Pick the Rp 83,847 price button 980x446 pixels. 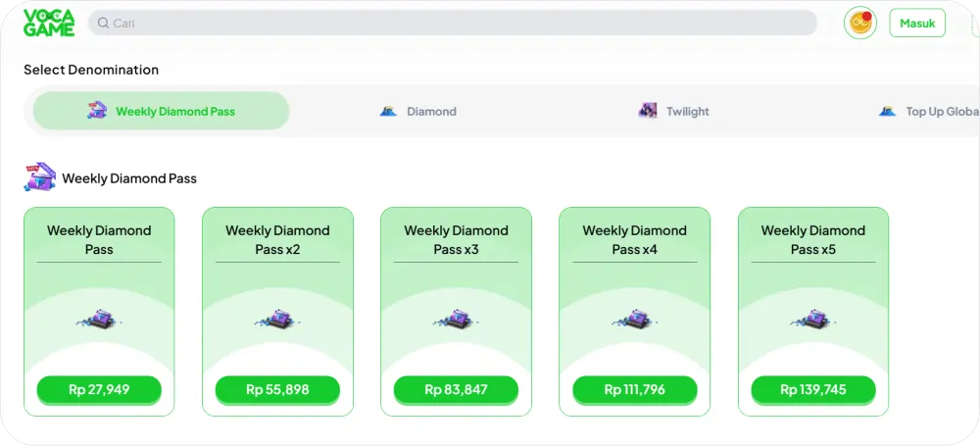456,389
